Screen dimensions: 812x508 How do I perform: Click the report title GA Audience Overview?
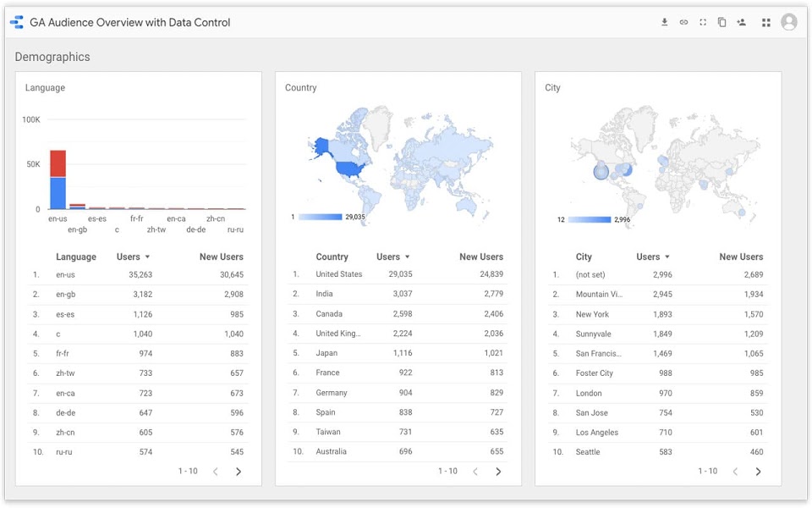point(129,22)
